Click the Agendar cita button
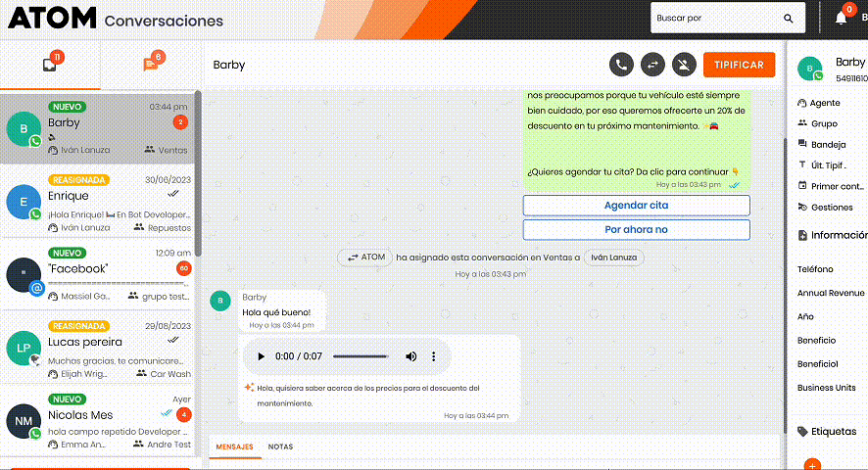This screenshot has width=868, height=470. click(636, 206)
